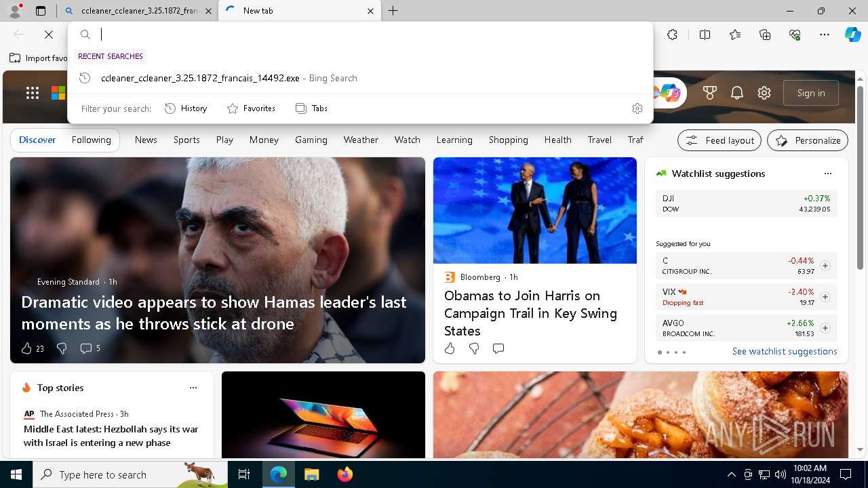The width and height of the screenshot is (868, 488).
Task: Open Settings and more ellipsis
Action: click(825, 35)
